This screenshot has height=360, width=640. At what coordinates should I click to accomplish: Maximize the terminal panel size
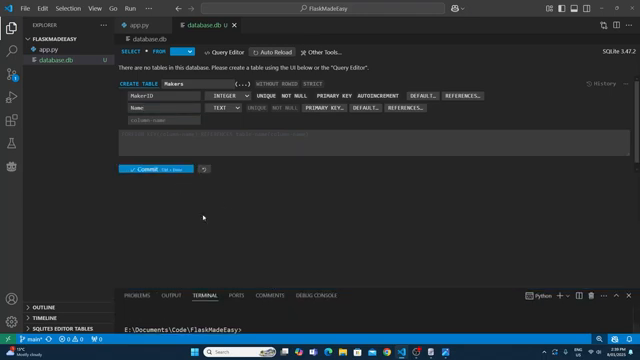(616, 296)
